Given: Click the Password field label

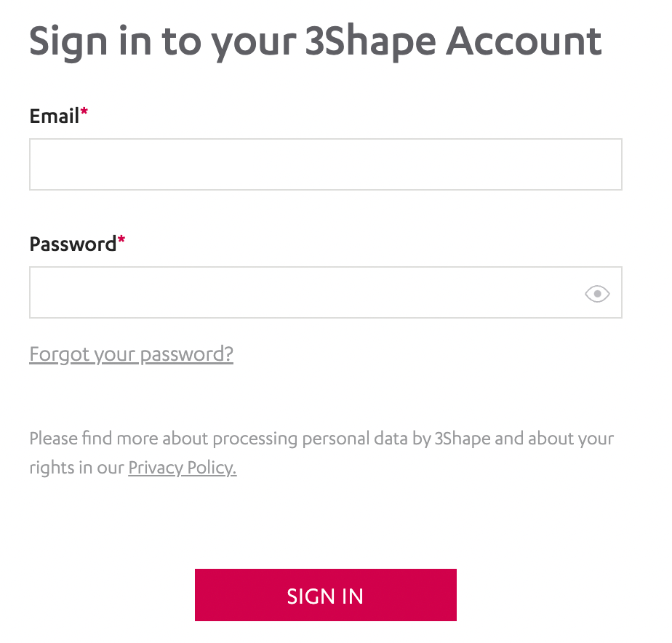Looking at the screenshot, I should point(73,244).
